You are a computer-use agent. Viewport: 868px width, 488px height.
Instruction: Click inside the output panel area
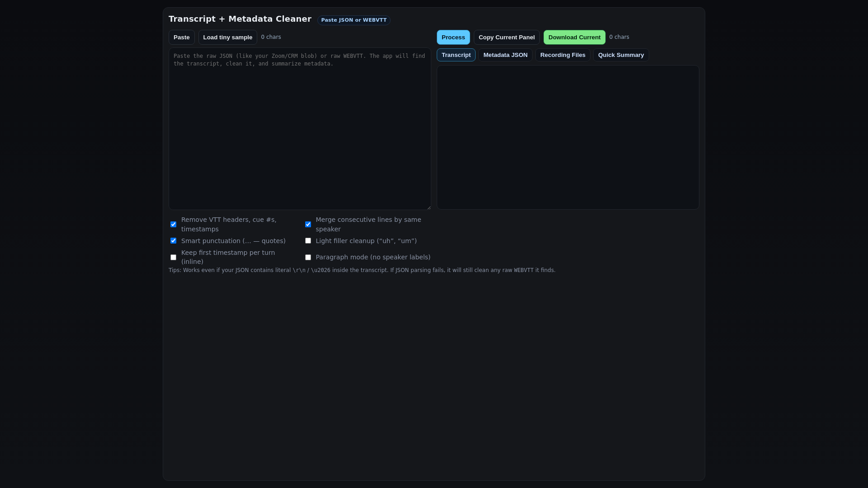[568, 137]
